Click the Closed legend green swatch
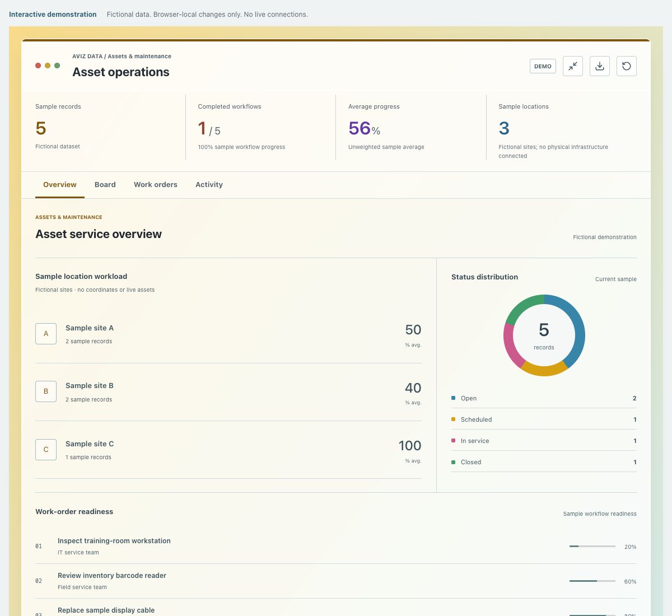Screen dimensions: 672x616 pos(454,462)
